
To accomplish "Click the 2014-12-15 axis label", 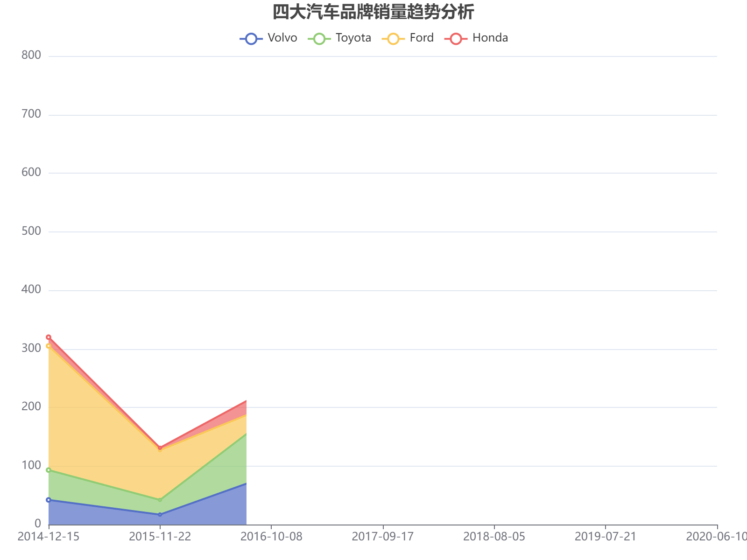I will coord(48,537).
